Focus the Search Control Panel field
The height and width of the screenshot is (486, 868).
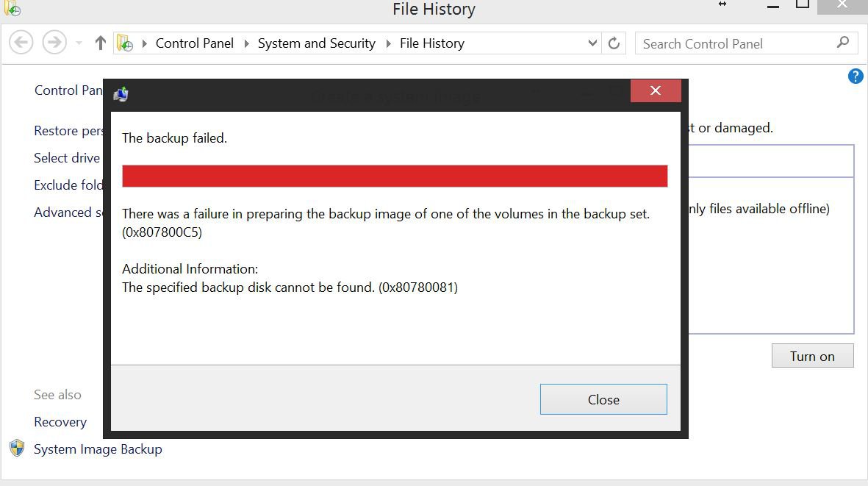[x=746, y=43]
